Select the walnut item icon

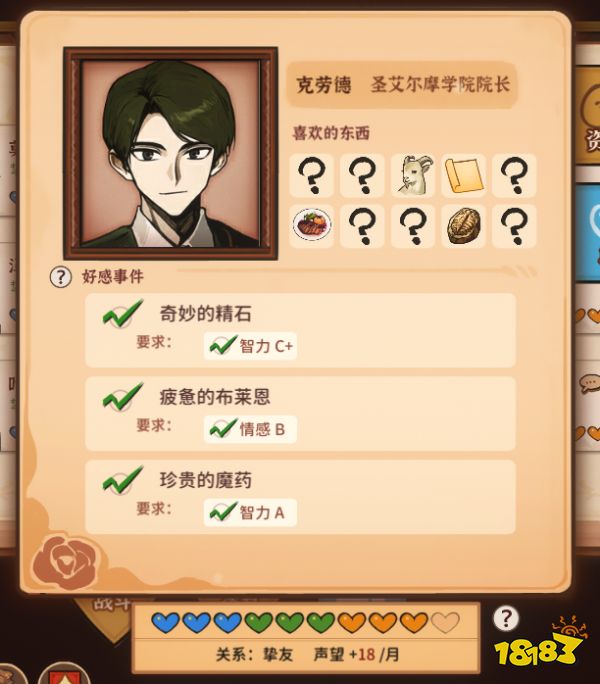click(x=463, y=226)
